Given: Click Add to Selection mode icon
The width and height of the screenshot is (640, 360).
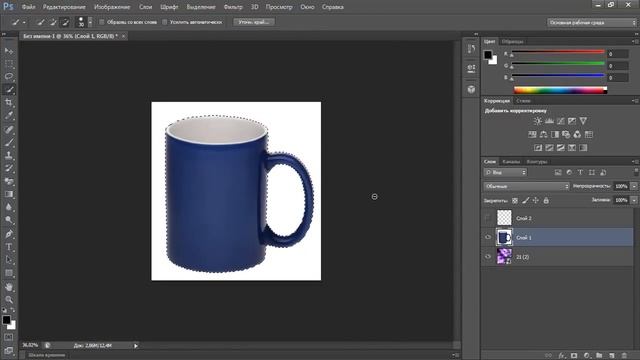Looking at the screenshot, I should [53, 22].
